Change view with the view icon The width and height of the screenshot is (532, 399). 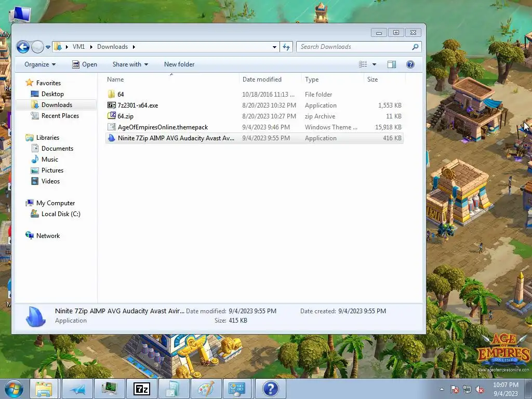pyautogui.click(x=363, y=64)
